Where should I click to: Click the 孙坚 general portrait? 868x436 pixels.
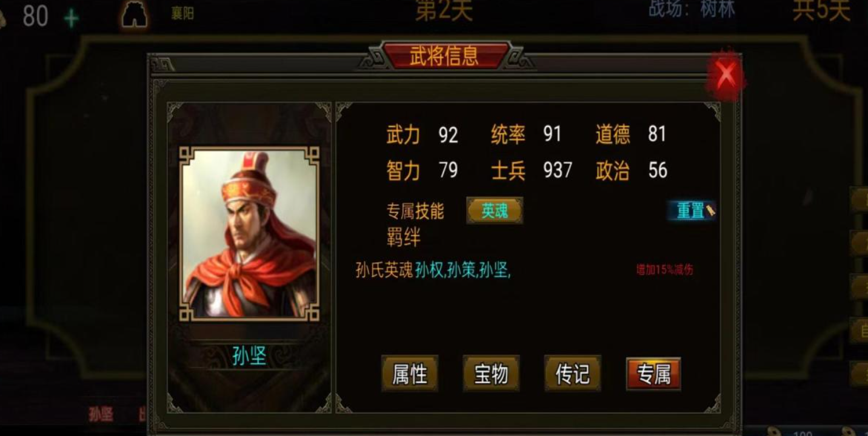click(x=249, y=233)
